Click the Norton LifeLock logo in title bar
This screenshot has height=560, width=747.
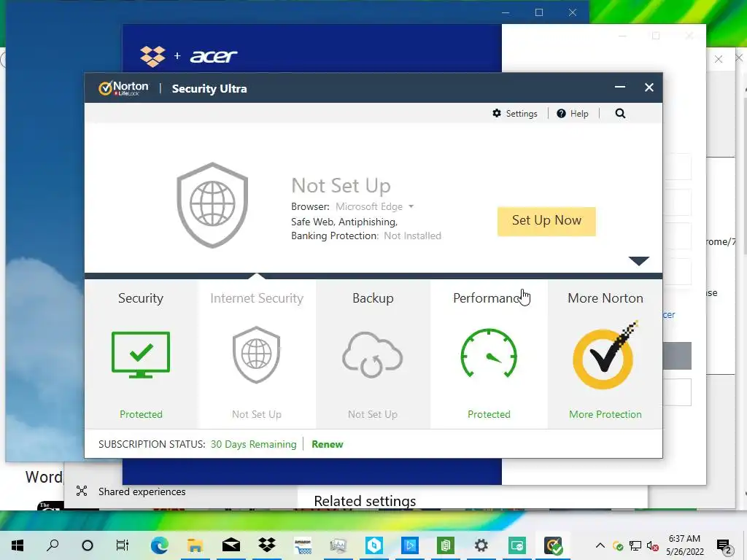tap(123, 88)
